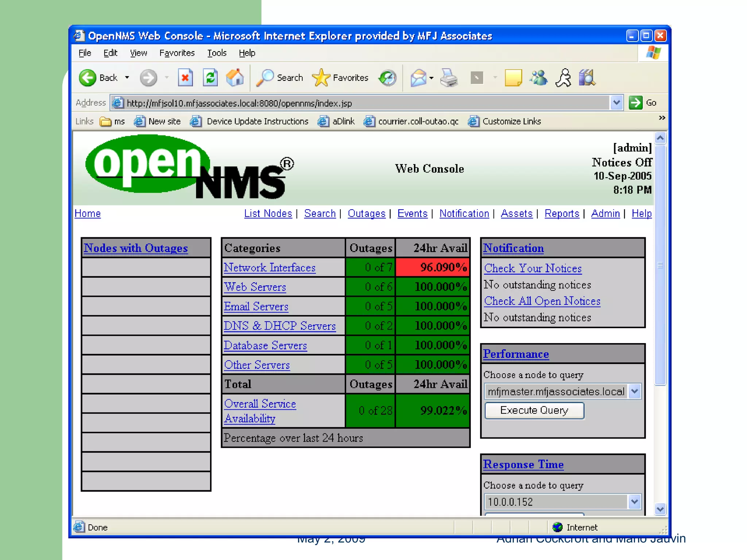This screenshot has width=747, height=560.
Task: Open the Help menu
Action: point(247,53)
